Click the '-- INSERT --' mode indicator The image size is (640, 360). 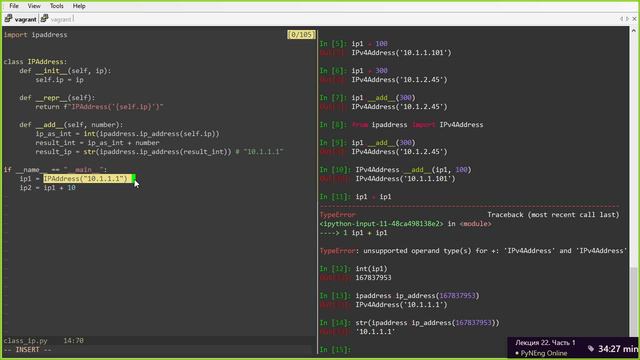[28, 349]
